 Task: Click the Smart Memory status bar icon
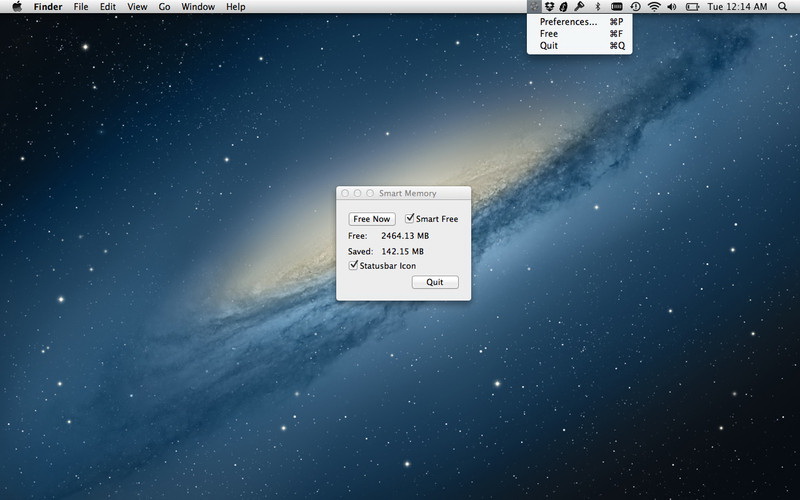534,7
